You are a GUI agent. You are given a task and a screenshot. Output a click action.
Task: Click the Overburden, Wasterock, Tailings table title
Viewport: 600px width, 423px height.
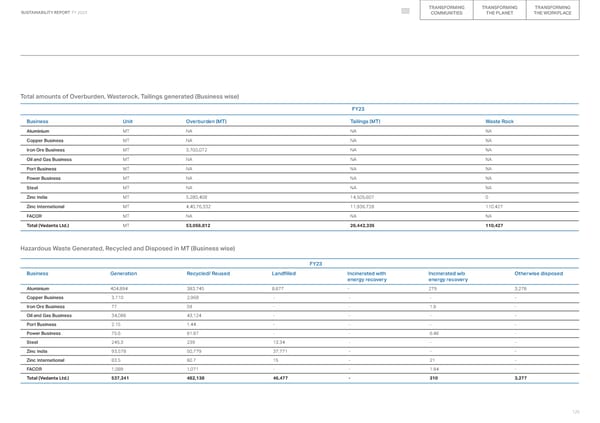point(130,96)
